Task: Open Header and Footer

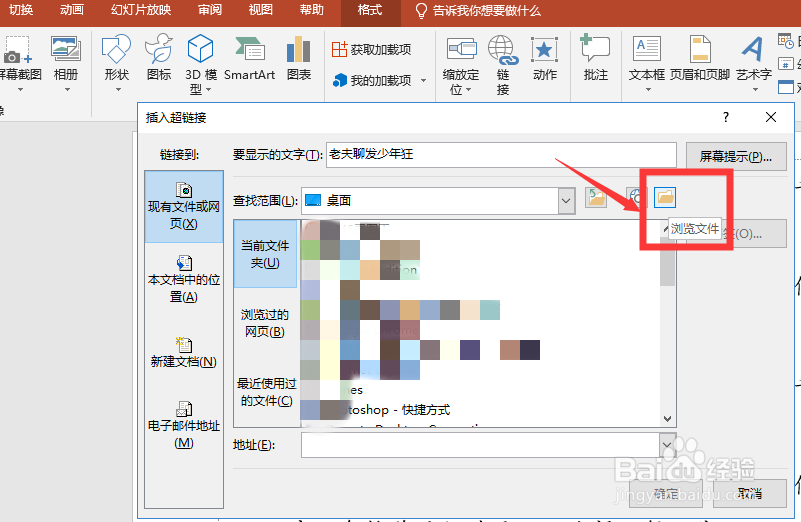Action: 699,59
